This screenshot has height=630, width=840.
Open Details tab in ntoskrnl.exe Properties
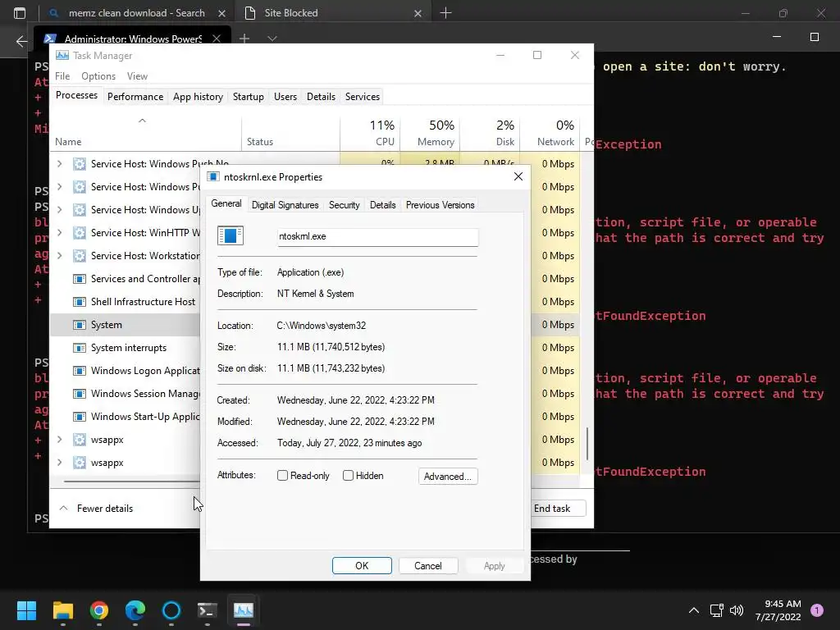(x=382, y=205)
